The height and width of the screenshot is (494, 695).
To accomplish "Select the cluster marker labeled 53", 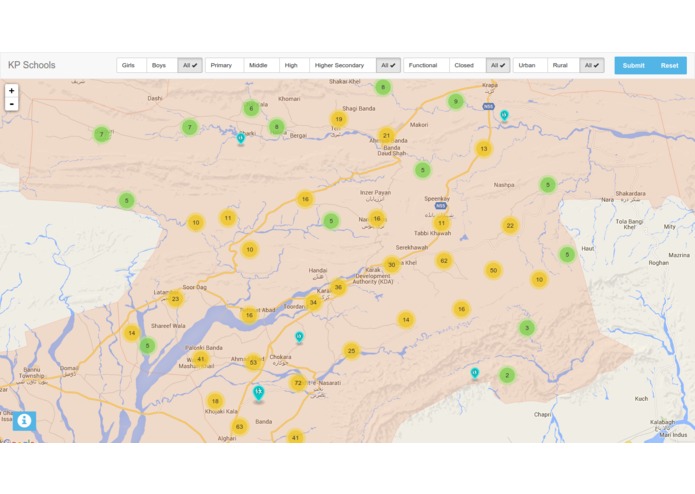I will tap(253, 362).
